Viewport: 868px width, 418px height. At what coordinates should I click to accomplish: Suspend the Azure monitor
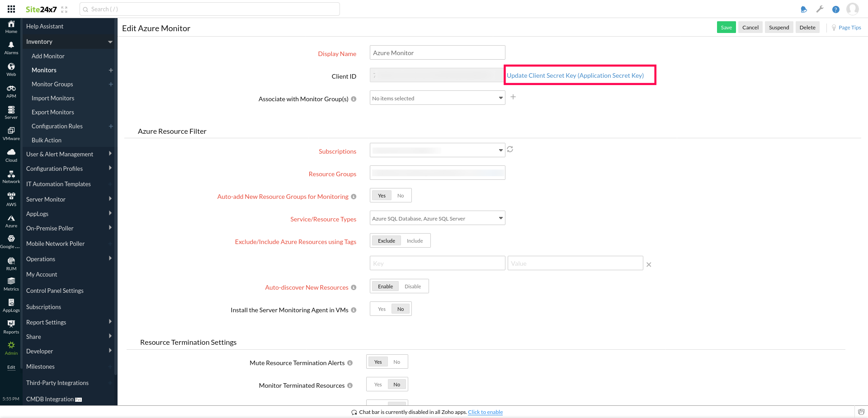pos(779,28)
